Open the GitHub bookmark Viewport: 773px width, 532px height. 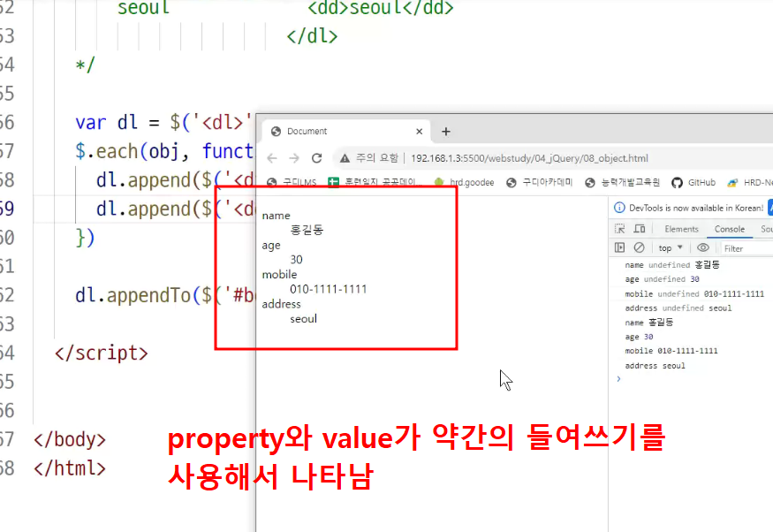click(693, 182)
